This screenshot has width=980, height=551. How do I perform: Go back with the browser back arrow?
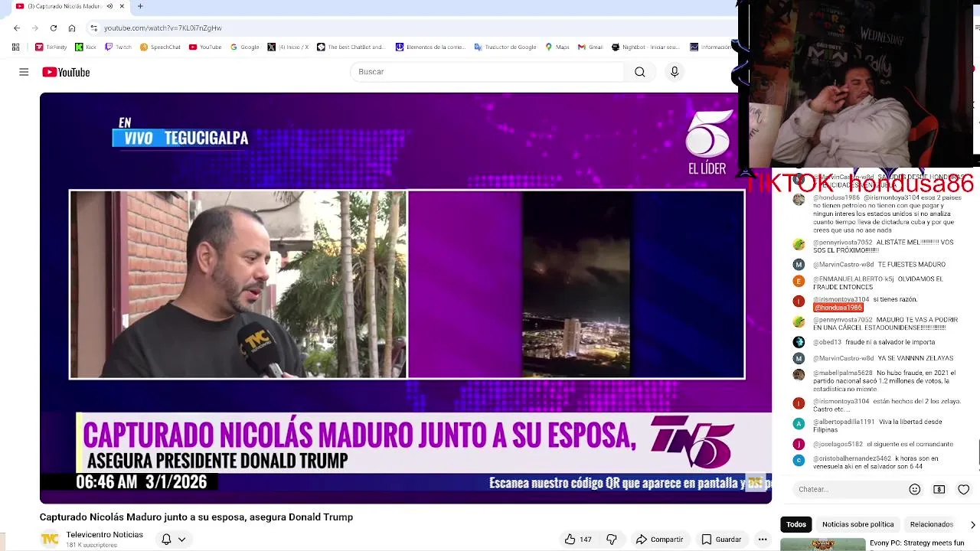17,28
